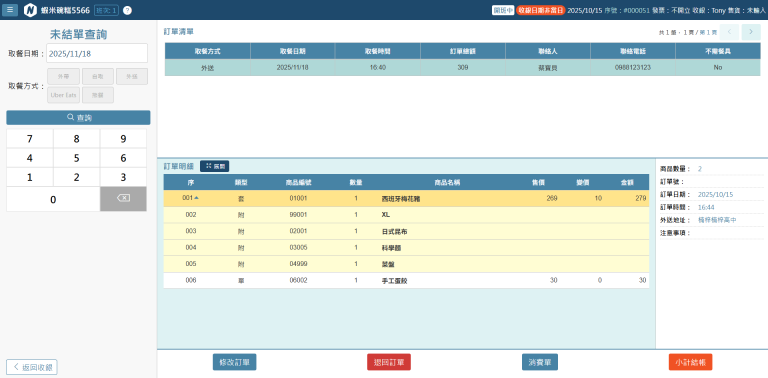768x378 pixels.
Task: Go to the next page of orders
Action: click(751, 32)
